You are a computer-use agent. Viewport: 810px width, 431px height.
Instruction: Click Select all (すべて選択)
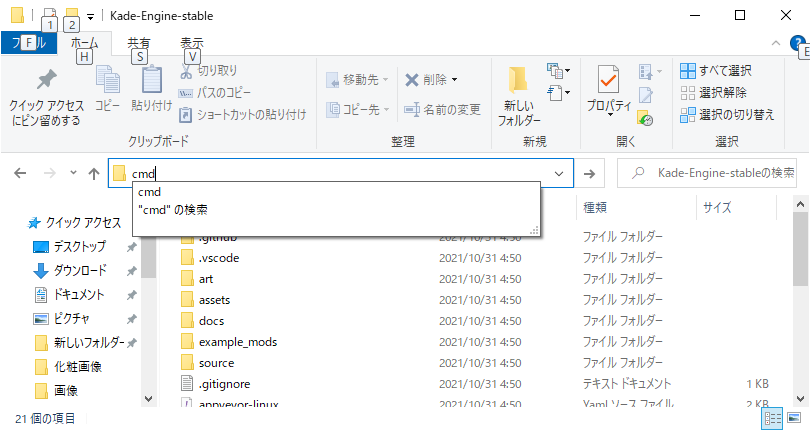point(716,70)
